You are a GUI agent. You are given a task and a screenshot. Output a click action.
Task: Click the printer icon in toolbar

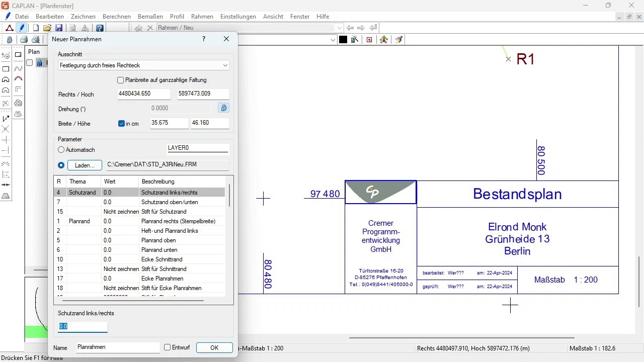click(24, 40)
